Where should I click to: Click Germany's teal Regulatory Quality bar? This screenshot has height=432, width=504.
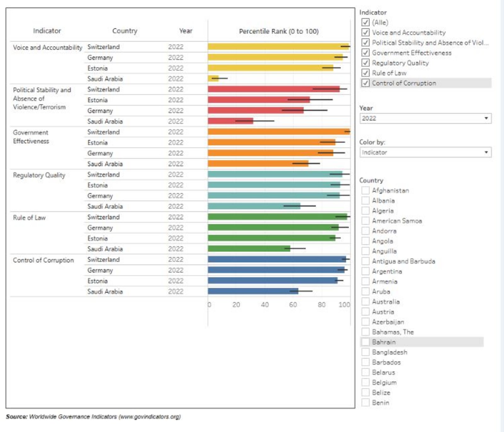[272, 196]
